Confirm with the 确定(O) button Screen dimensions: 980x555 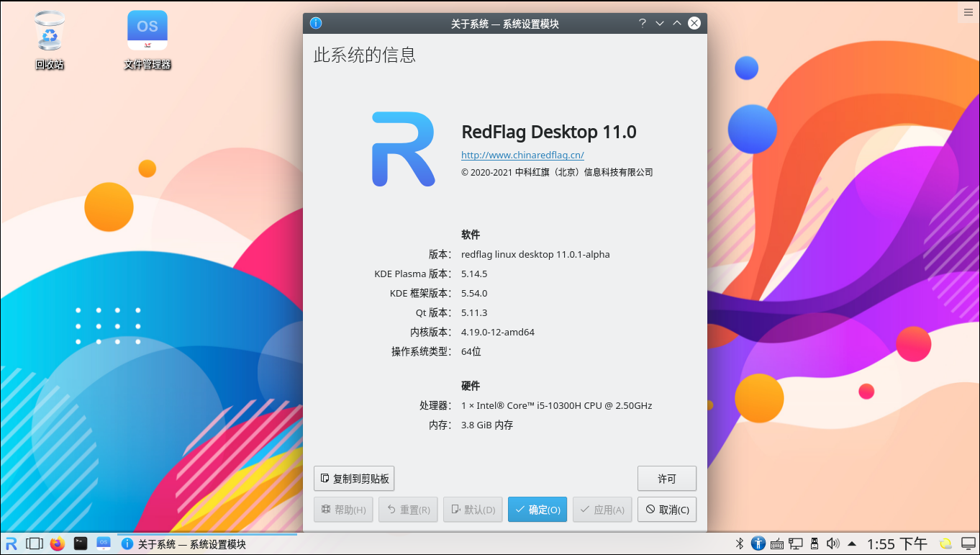click(x=537, y=510)
